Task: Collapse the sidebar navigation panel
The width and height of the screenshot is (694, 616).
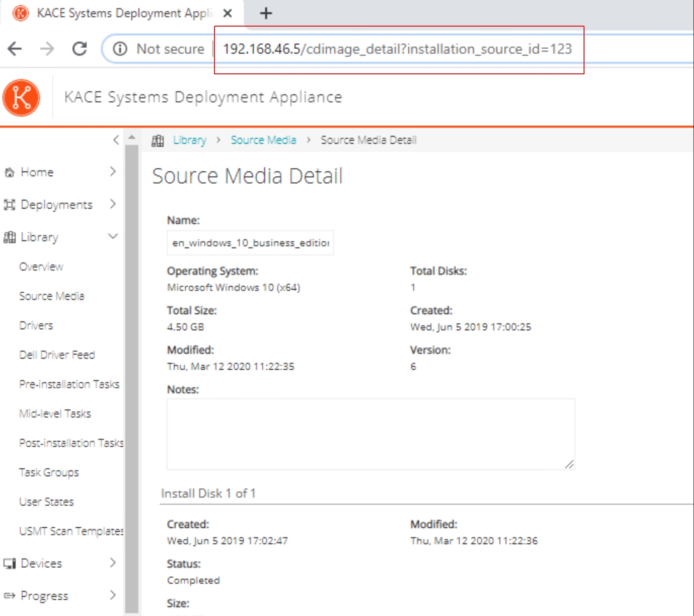Action: coord(116,140)
